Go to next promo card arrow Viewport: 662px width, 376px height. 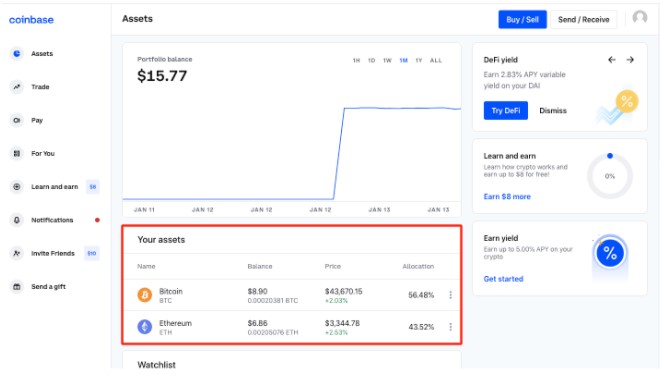(630, 60)
